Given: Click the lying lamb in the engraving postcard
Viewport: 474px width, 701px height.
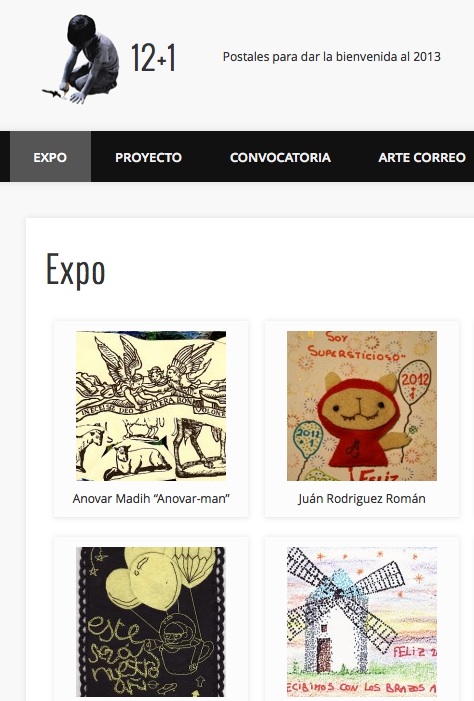Looking at the screenshot, I should point(137,460).
